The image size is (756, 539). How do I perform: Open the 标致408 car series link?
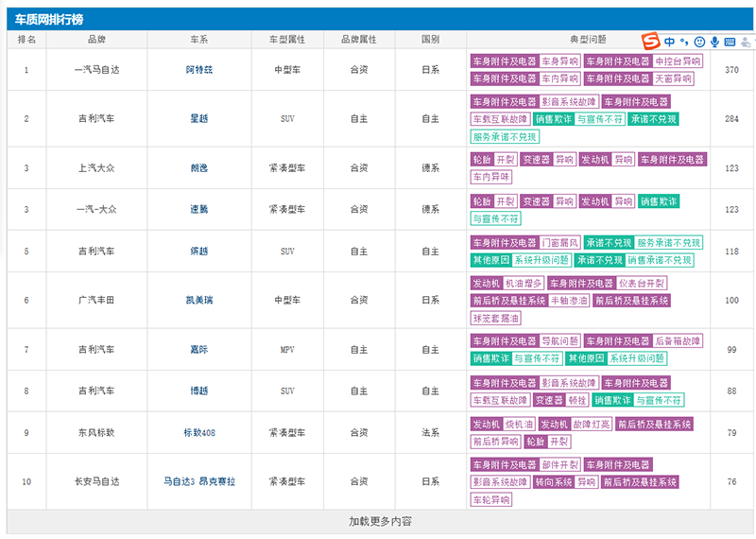(x=199, y=433)
